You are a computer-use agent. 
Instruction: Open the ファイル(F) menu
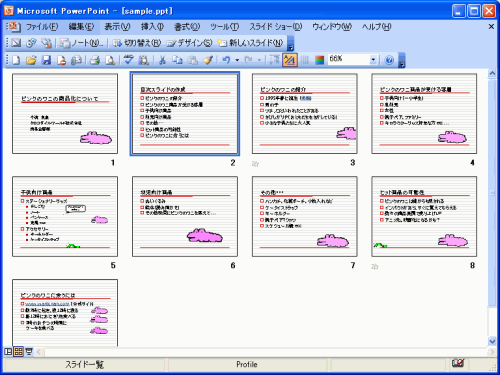pyautogui.click(x=42, y=27)
